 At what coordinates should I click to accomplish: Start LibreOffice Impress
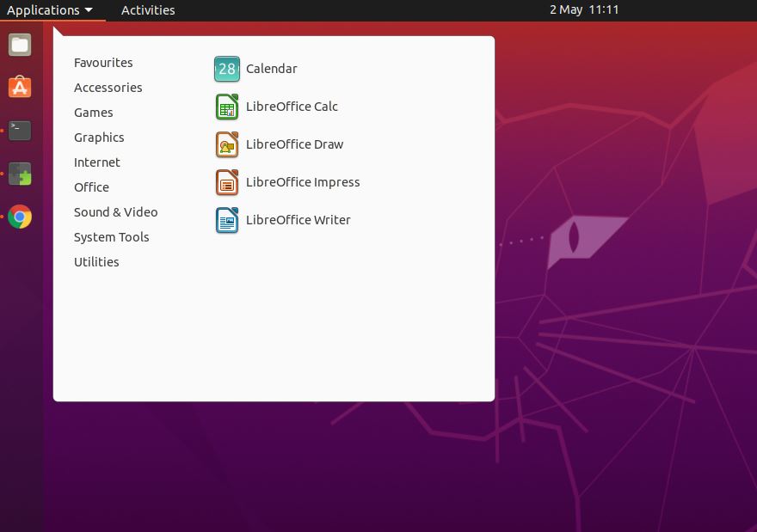(303, 182)
